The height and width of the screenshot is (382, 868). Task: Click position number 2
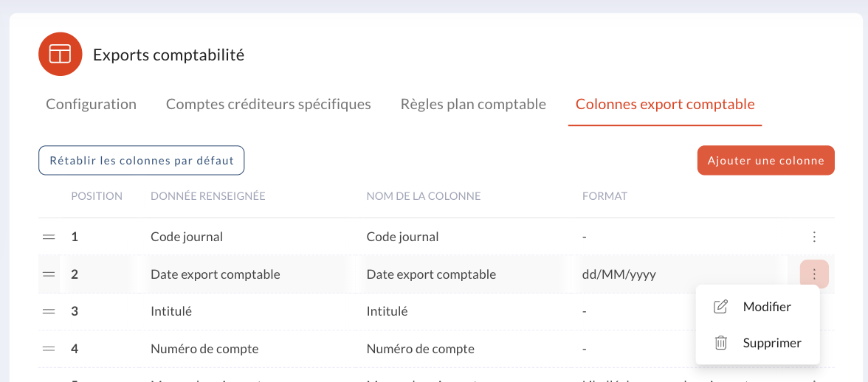click(x=75, y=274)
